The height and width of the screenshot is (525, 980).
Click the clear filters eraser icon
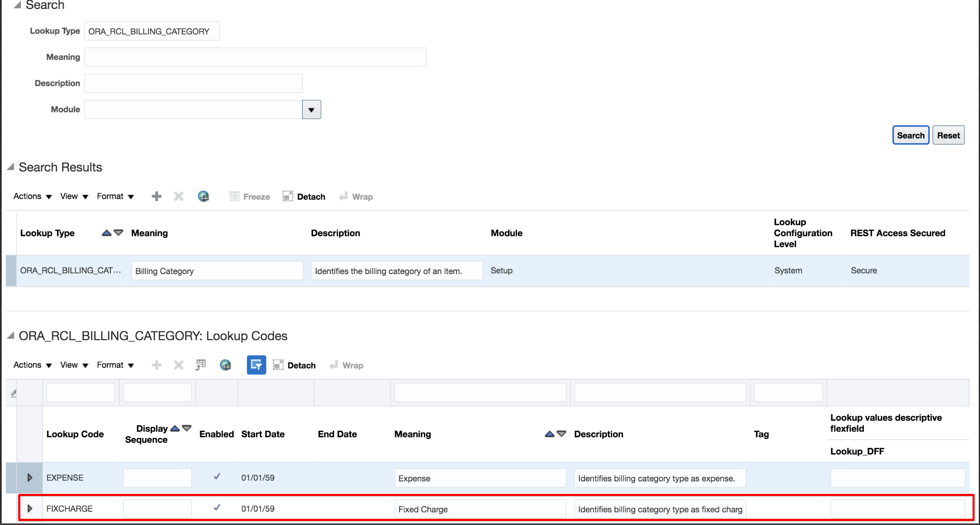pyautogui.click(x=14, y=393)
